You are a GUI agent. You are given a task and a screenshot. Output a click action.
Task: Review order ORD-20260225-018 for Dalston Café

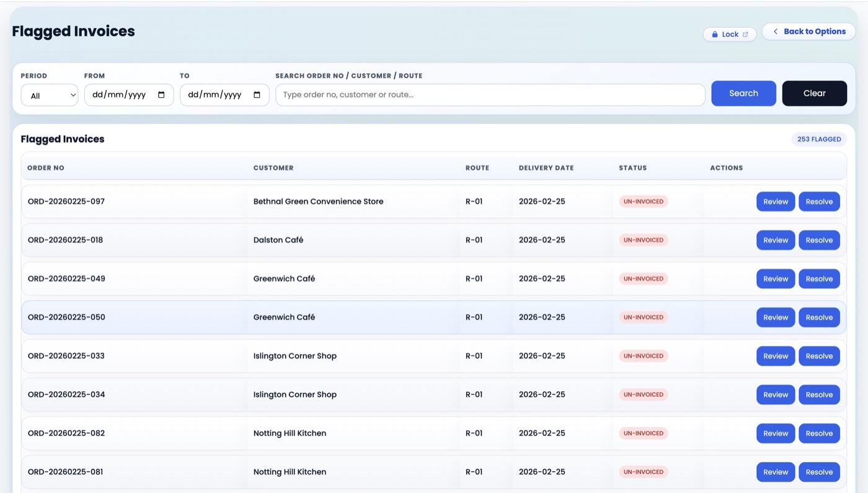click(x=776, y=240)
